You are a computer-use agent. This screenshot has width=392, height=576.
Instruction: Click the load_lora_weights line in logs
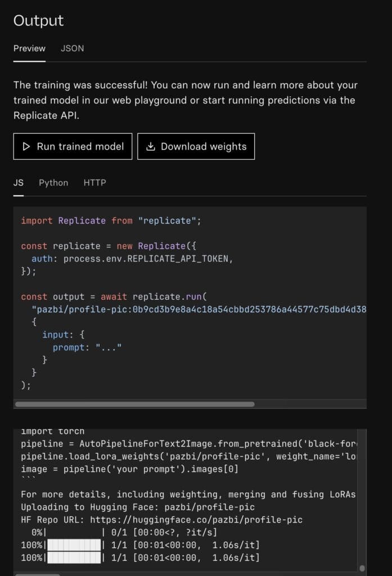188,457
